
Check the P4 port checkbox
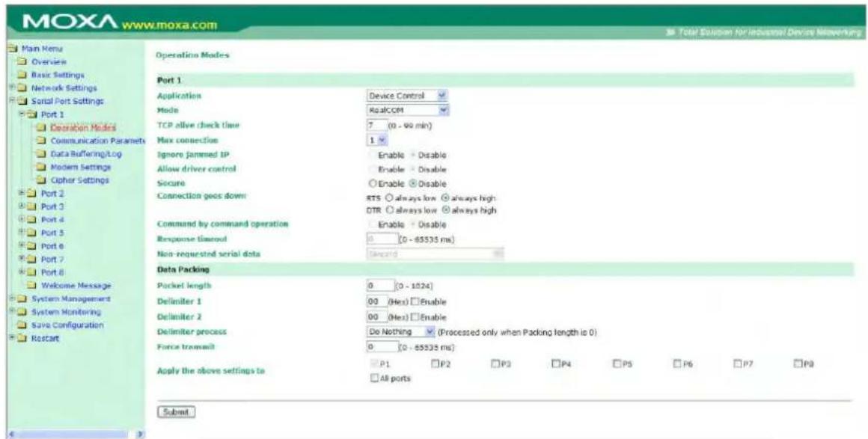click(x=556, y=363)
